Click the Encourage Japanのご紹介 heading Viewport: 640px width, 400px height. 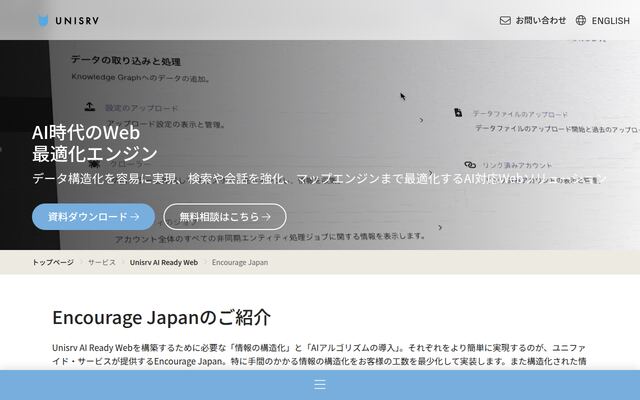[x=161, y=318]
